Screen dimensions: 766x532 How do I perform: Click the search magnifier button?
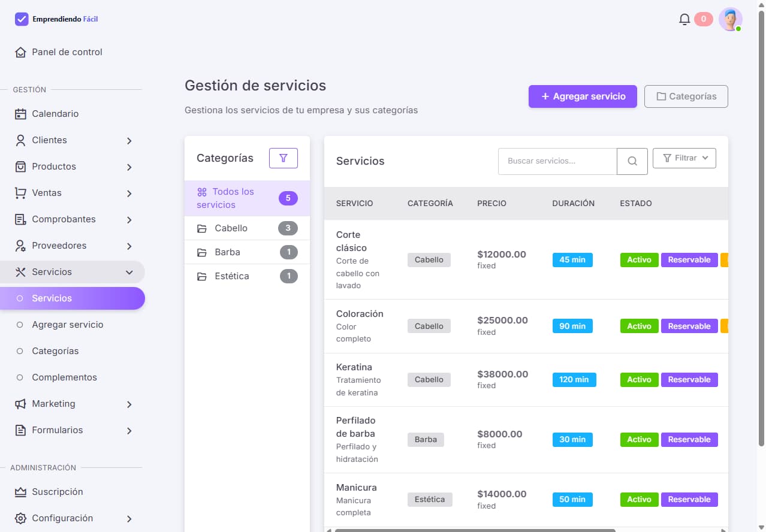click(632, 161)
